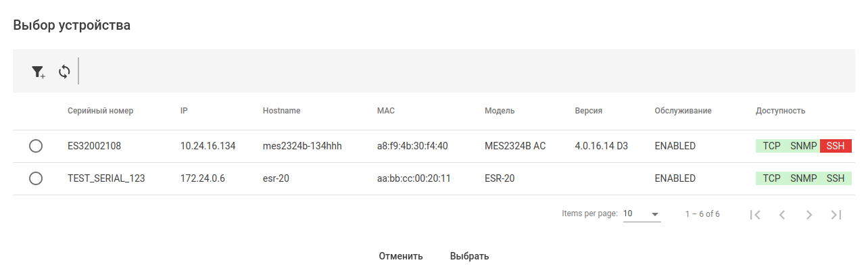
Task: Select TEST_SERIAL_123 device radio button
Action: (x=36, y=178)
